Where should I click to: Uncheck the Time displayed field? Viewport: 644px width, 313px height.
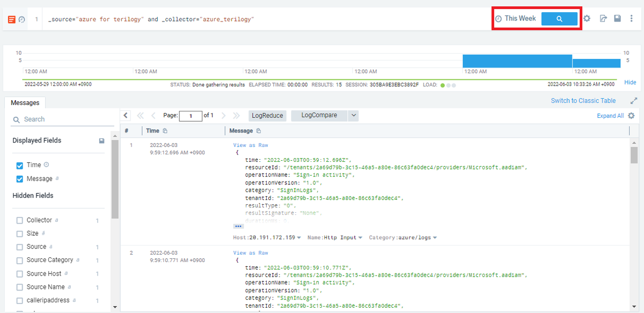pos(19,165)
